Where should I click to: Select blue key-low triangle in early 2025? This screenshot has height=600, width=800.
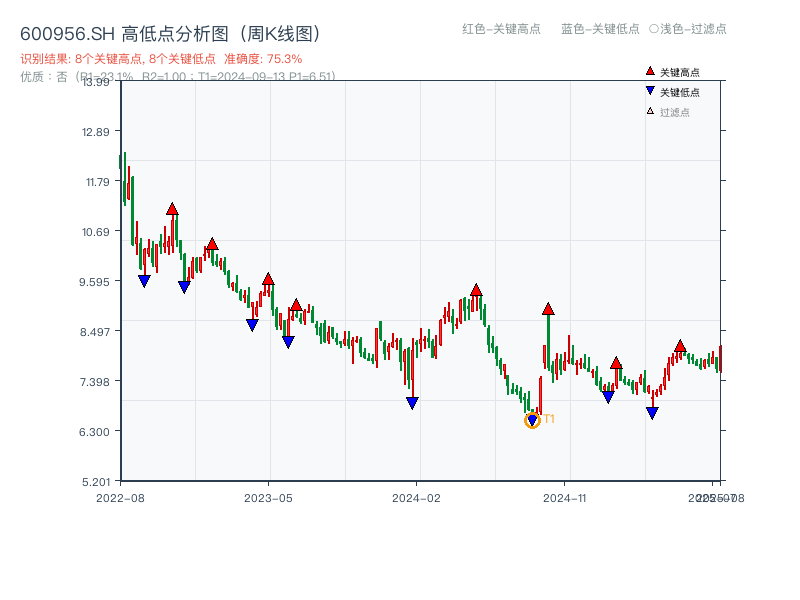coord(608,396)
